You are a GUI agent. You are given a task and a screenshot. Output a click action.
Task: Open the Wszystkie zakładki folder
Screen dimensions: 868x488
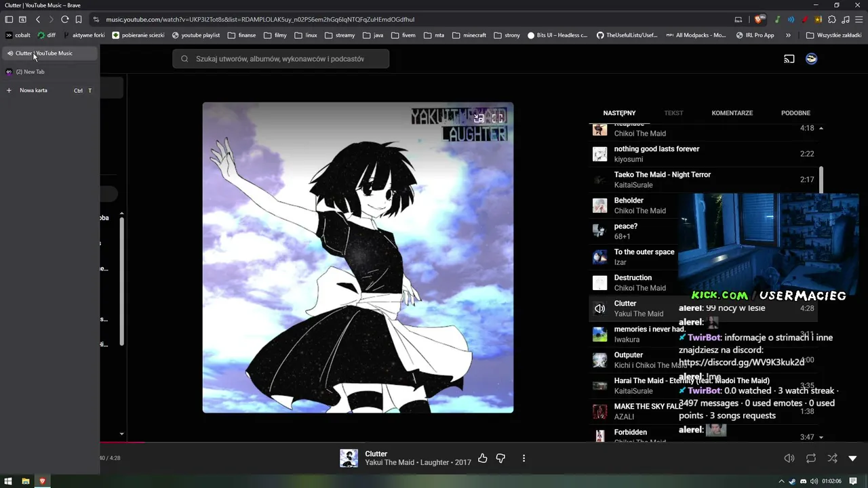click(x=833, y=35)
